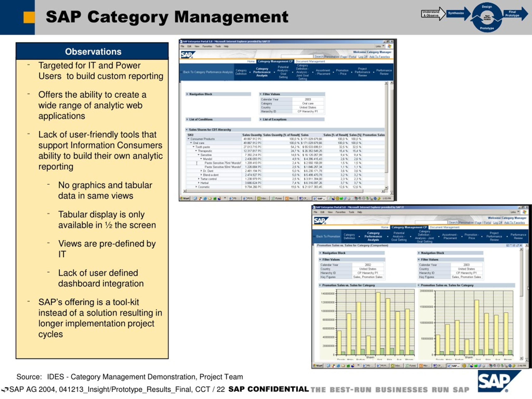The width and height of the screenshot is (532, 399).
Task: Open the Start button in the chart comparison window taskbar
Action: [318, 366]
